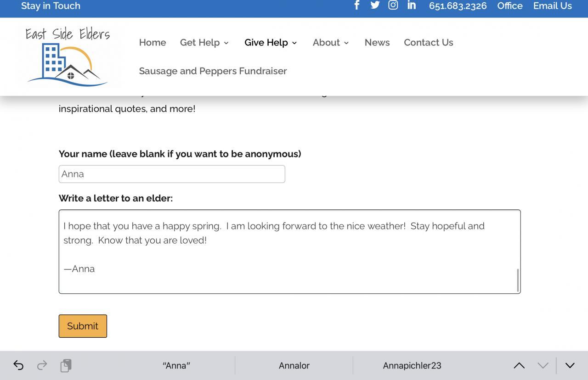This screenshot has height=380, width=588.
Task: Click the Your name input field
Action: (172, 174)
